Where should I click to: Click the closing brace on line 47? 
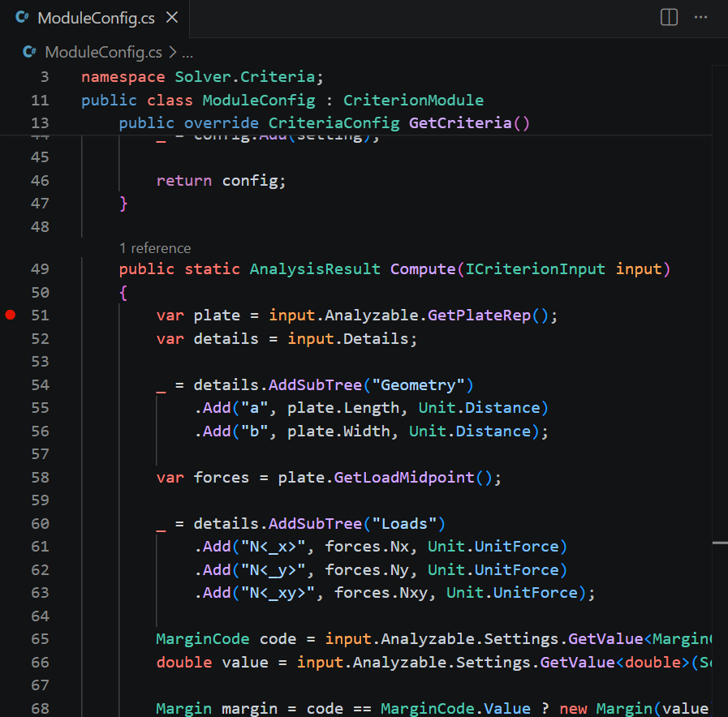click(123, 204)
